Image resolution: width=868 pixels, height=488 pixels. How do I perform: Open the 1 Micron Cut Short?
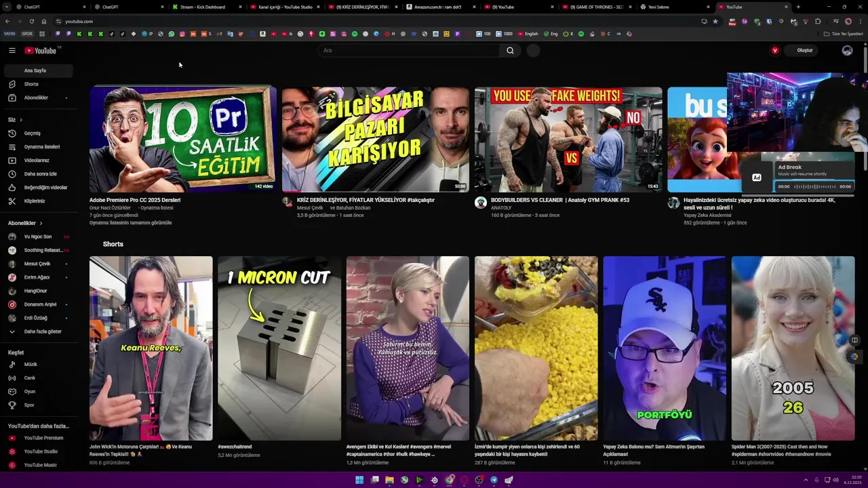(279, 348)
